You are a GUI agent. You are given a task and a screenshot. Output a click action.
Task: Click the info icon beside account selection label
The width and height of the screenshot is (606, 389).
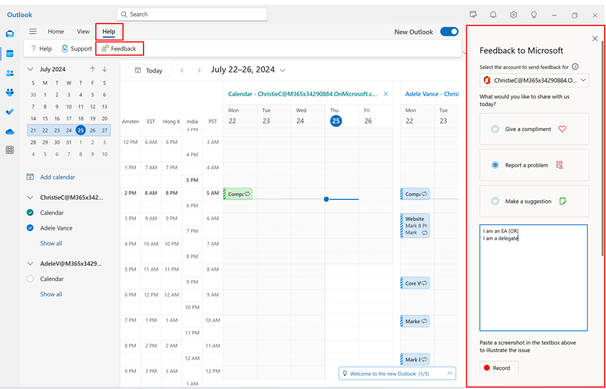[x=575, y=67]
